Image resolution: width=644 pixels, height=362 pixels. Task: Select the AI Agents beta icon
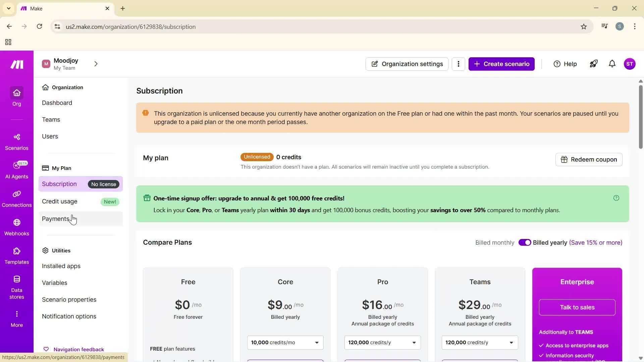click(16, 169)
